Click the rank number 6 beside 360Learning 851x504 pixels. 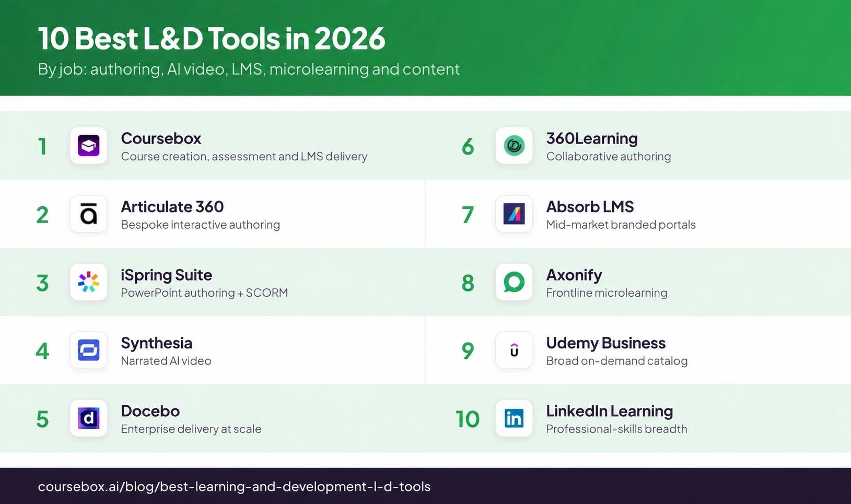point(468,147)
